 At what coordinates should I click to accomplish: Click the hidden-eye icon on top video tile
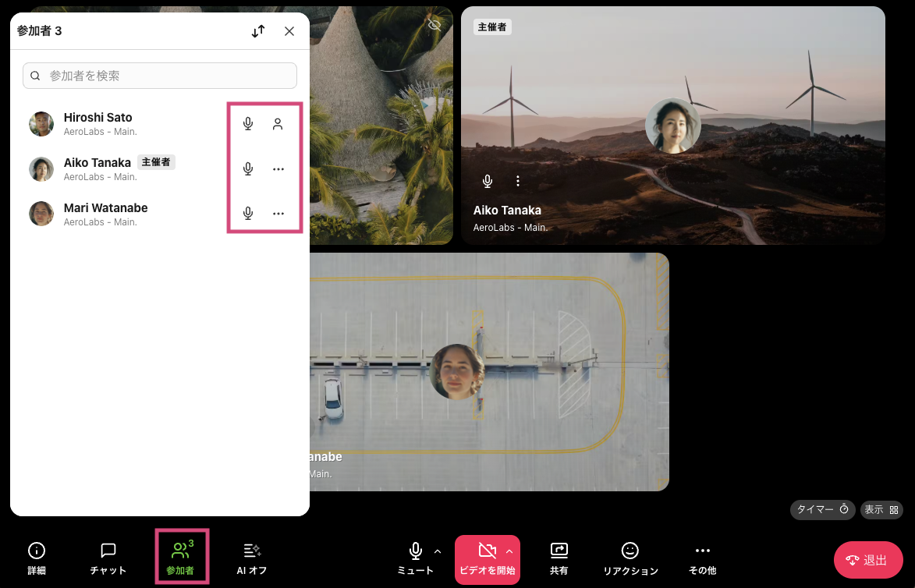click(x=435, y=25)
